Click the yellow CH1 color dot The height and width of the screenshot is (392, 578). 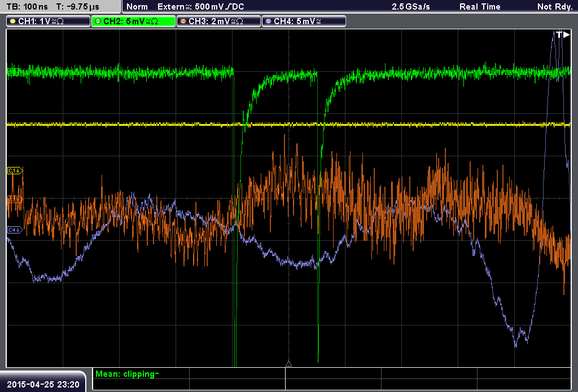click(x=13, y=21)
